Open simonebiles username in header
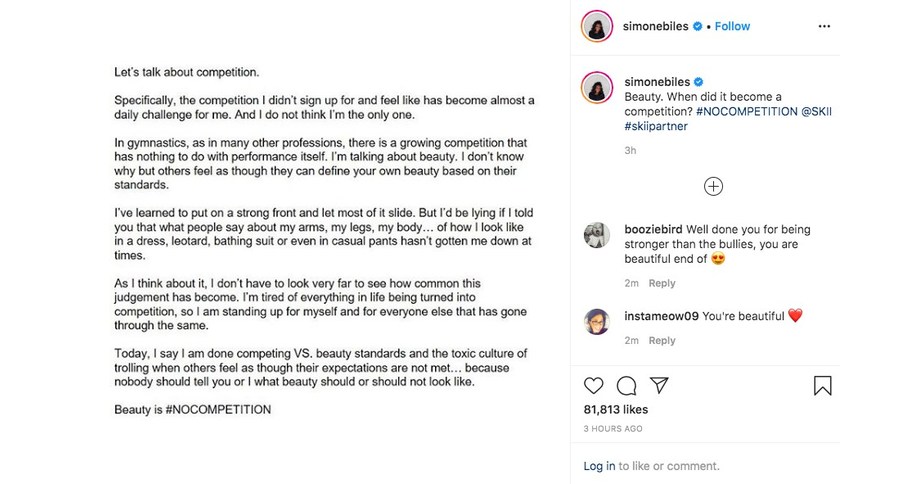Image resolution: width=924 pixels, height=484 pixels. pyautogui.click(x=655, y=26)
